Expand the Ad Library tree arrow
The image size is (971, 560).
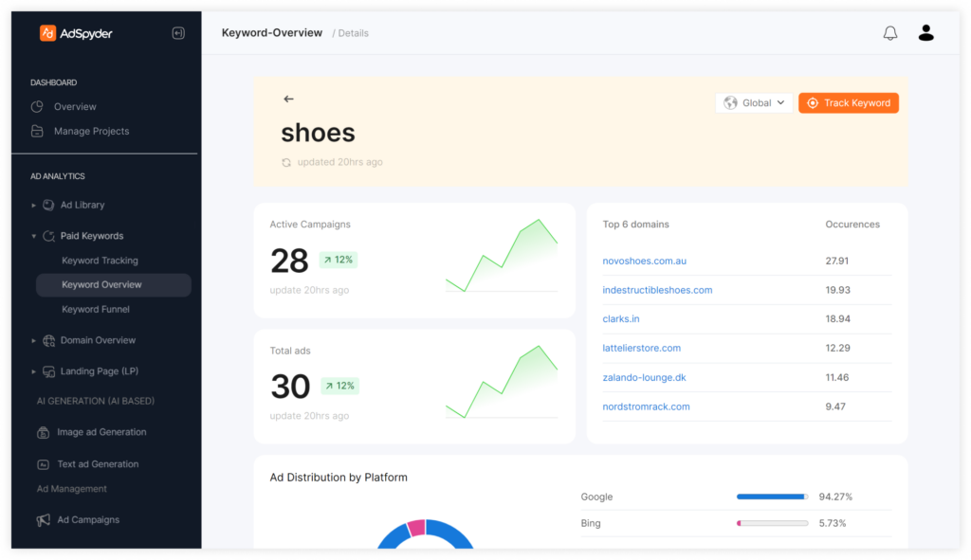[x=33, y=205]
